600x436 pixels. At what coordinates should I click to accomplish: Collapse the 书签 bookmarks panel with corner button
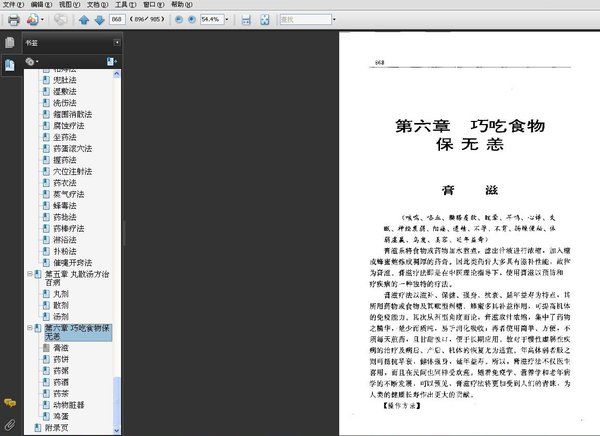[x=117, y=42]
